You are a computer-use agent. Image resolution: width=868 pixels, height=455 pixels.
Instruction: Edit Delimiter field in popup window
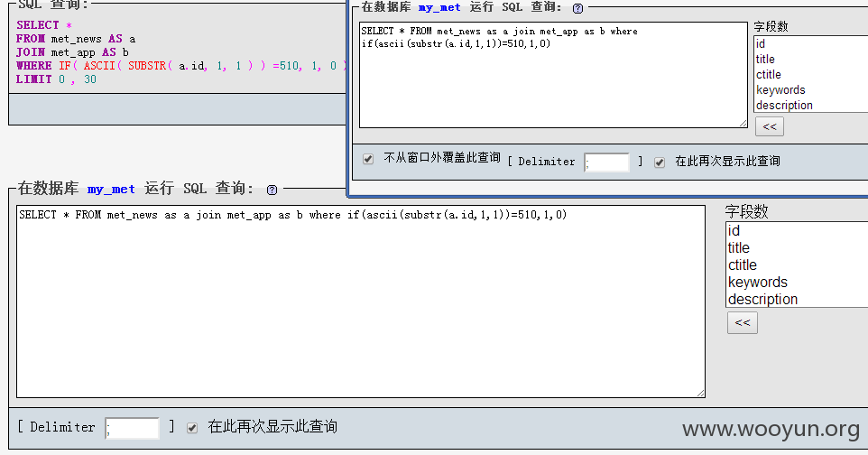[606, 162]
